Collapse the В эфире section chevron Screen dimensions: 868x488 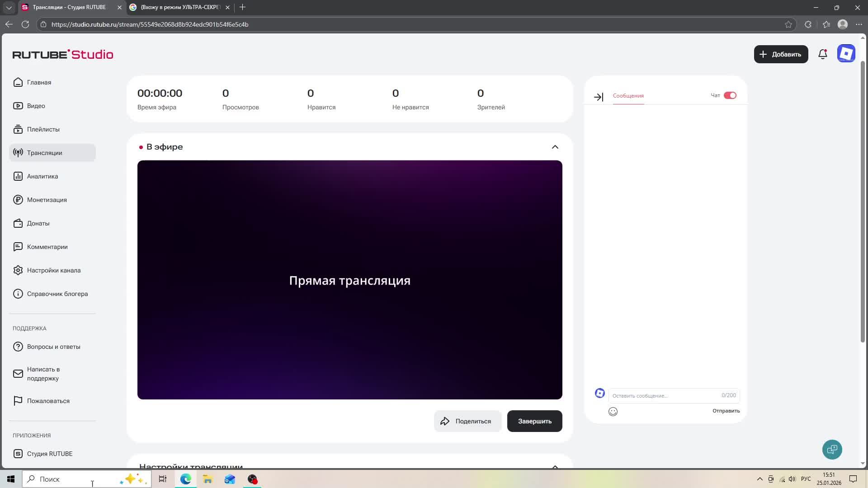pos(555,147)
